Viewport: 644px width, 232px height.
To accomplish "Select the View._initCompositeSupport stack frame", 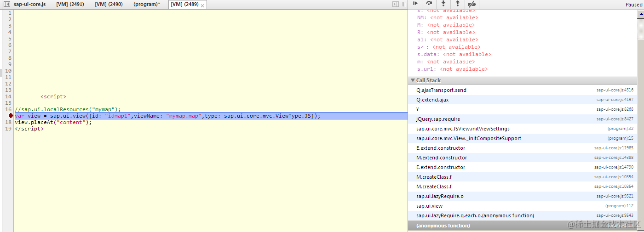I will point(523,138).
